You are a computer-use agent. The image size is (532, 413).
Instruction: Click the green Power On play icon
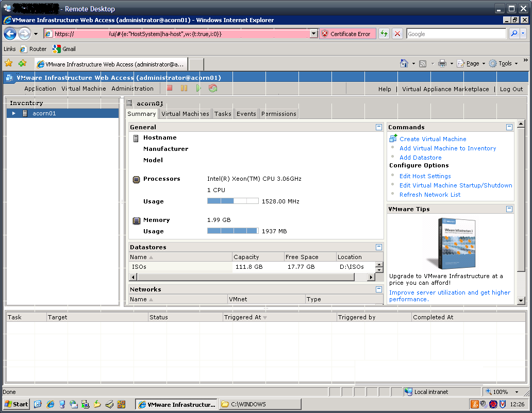pyautogui.click(x=198, y=88)
